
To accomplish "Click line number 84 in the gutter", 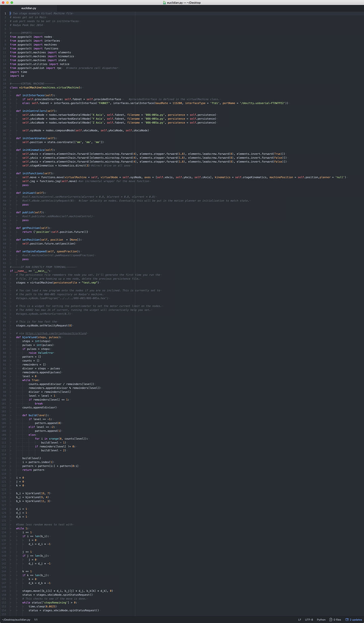I will [x=4, y=337].
